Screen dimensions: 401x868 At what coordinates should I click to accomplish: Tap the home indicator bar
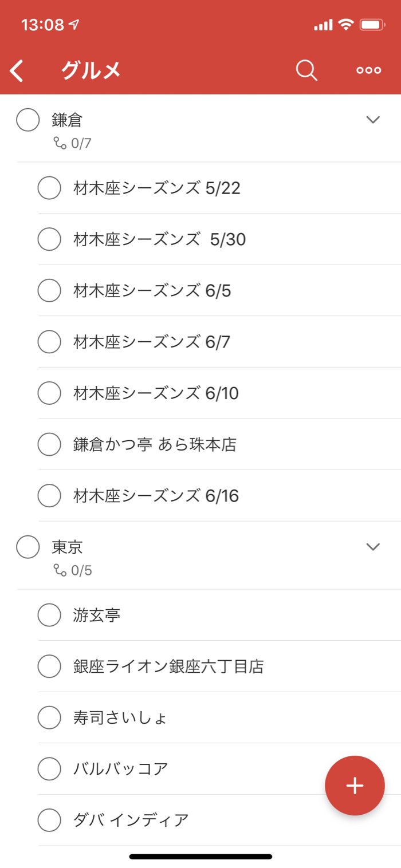pos(200,857)
